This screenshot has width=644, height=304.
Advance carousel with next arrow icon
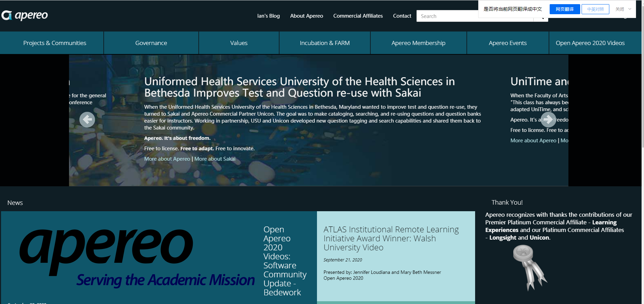click(x=548, y=120)
